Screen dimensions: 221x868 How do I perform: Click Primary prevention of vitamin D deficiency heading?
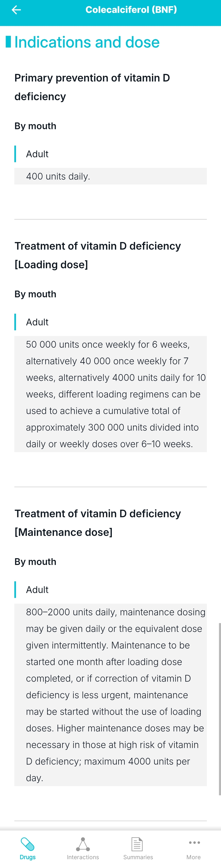pos(92,87)
